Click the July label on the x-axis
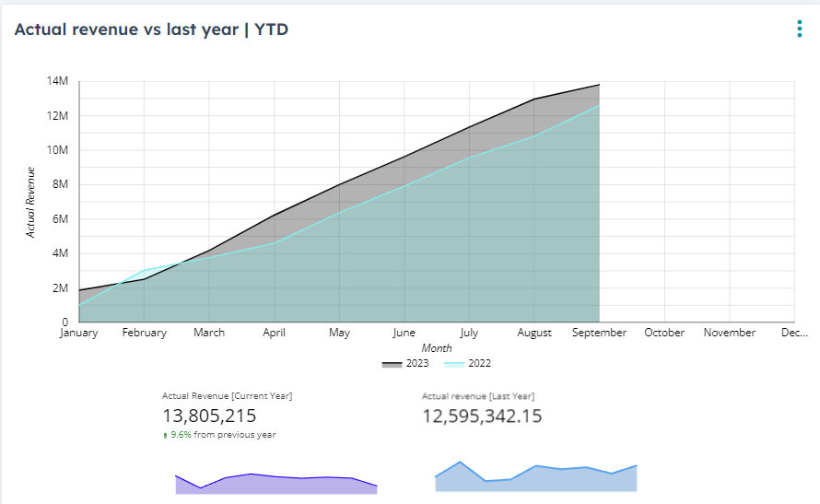Screen dimensions: 820x504 469,333
